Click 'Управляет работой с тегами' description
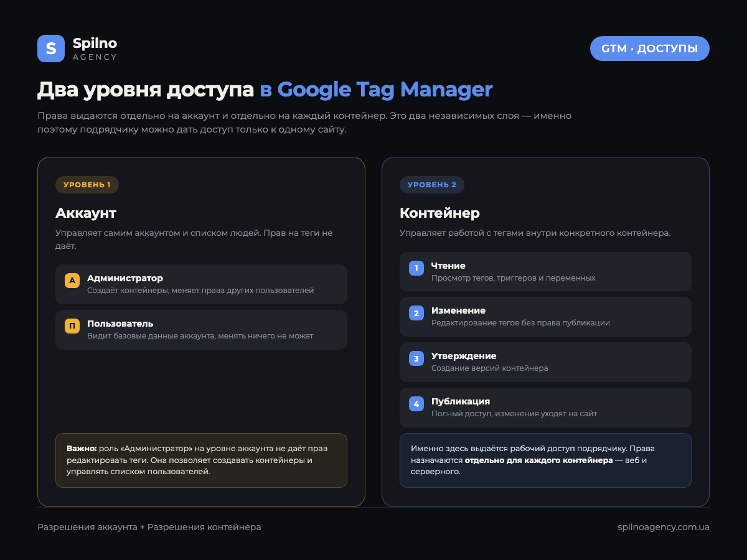Screen dimensions: 747x560 click(x=535, y=233)
